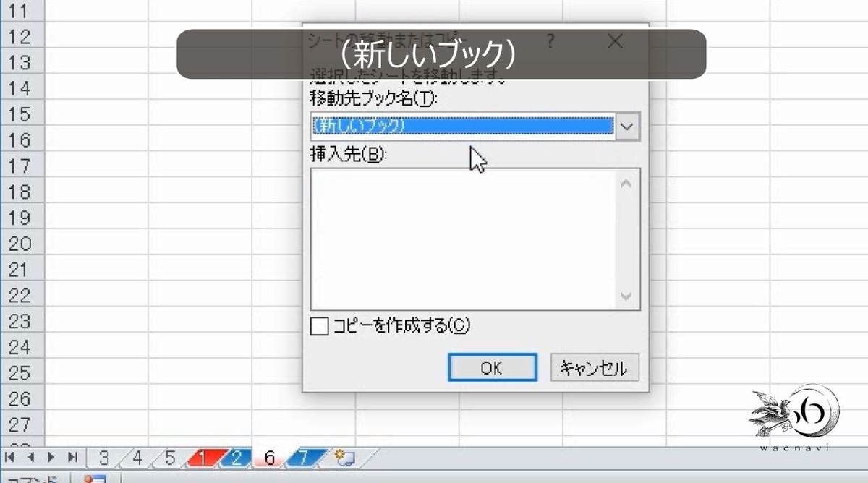The image size is (868, 483).
Task: Select sheet tab 4
Action: [137, 458]
